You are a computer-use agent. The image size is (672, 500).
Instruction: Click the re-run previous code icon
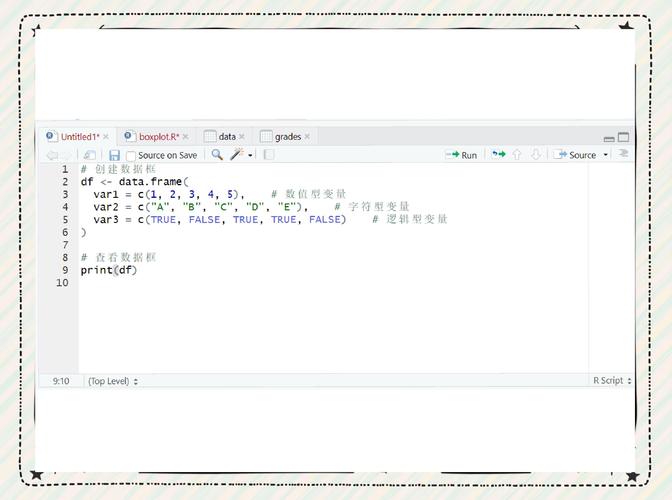point(498,155)
